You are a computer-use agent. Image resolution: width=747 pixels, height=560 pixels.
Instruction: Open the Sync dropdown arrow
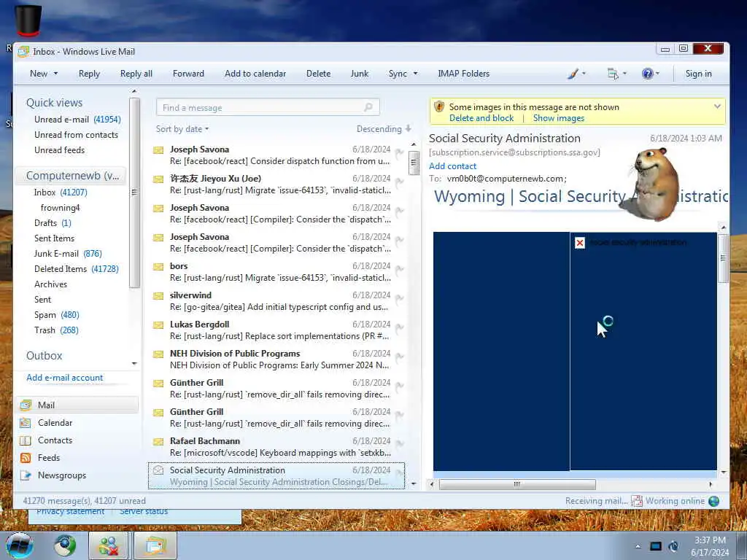415,74
